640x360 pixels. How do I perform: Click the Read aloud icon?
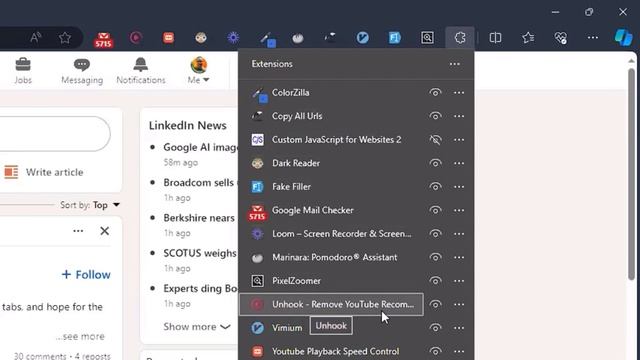pyautogui.click(x=36, y=38)
